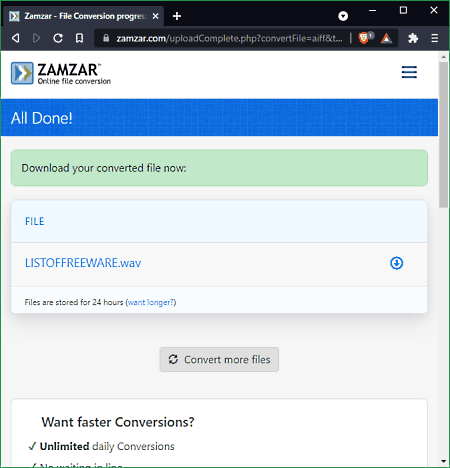
Task: Open the Brave Rewards triangle icon
Action: point(386,38)
